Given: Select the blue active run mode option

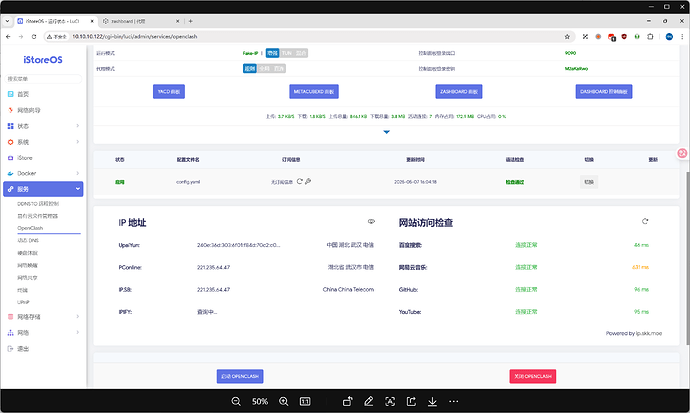Looking at the screenshot, I should coord(272,53).
